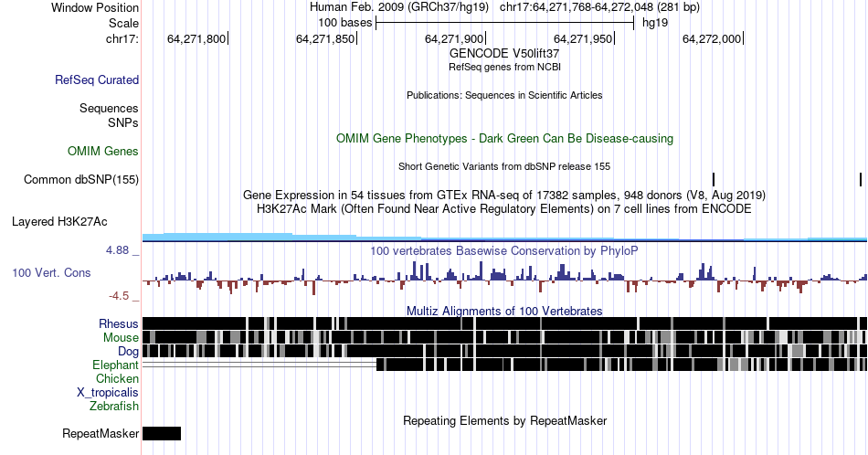Click the -4.5 PhyloP lower scale value
Image resolution: width=868 pixels, height=455 pixels.
point(119,296)
